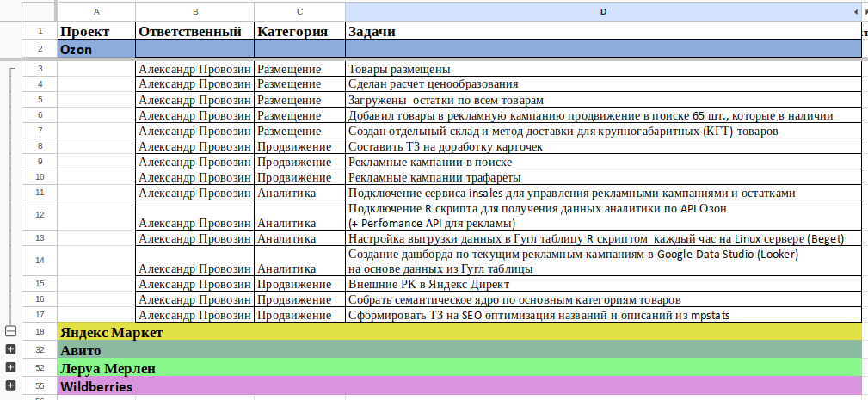
Task: Select row 2 header number
Action: click(40, 49)
